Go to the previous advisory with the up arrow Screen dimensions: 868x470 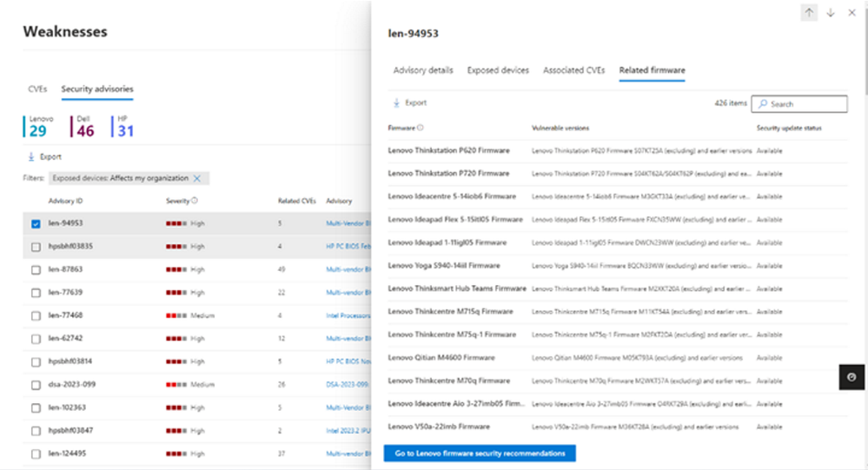point(809,13)
